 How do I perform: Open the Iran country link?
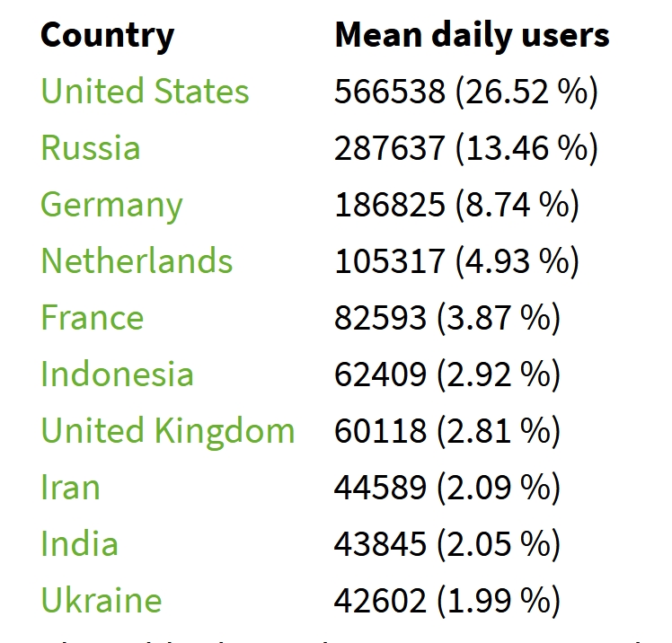(70, 488)
